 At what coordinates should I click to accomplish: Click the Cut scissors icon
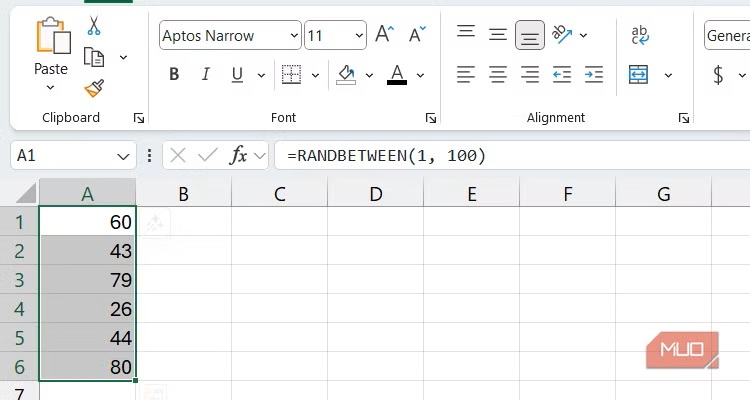click(94, 25)
